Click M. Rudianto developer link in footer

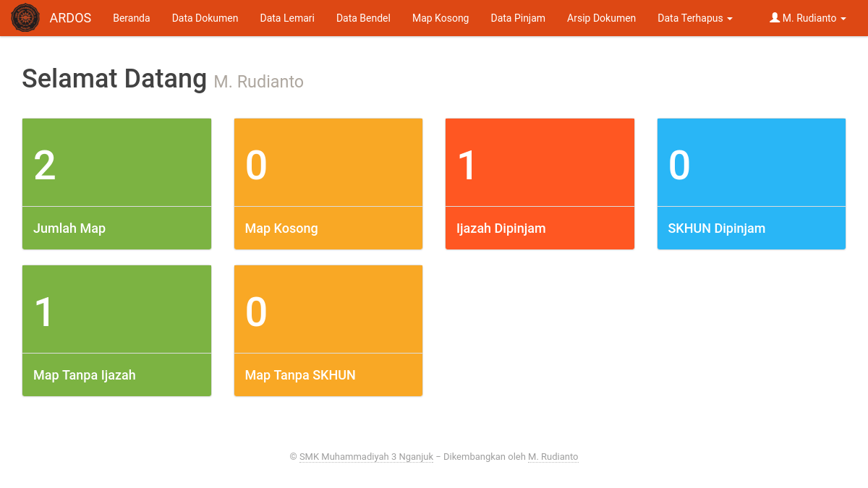click(553, 457)
